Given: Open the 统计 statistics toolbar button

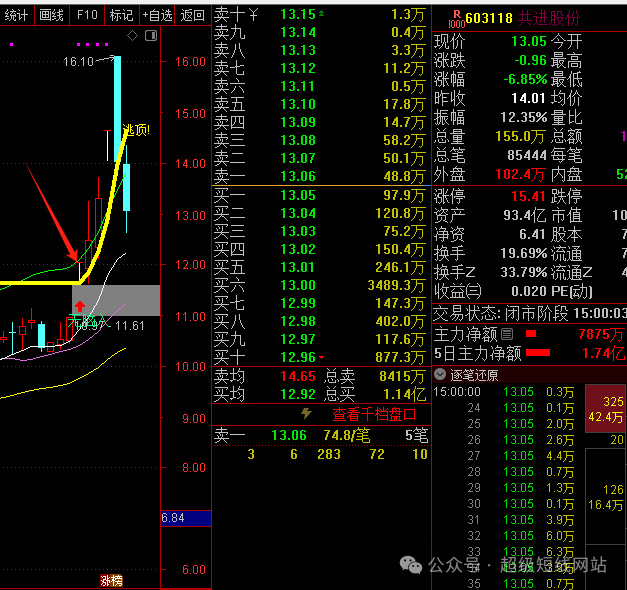Looking at the screenshot, I should (x=17, y=15).
